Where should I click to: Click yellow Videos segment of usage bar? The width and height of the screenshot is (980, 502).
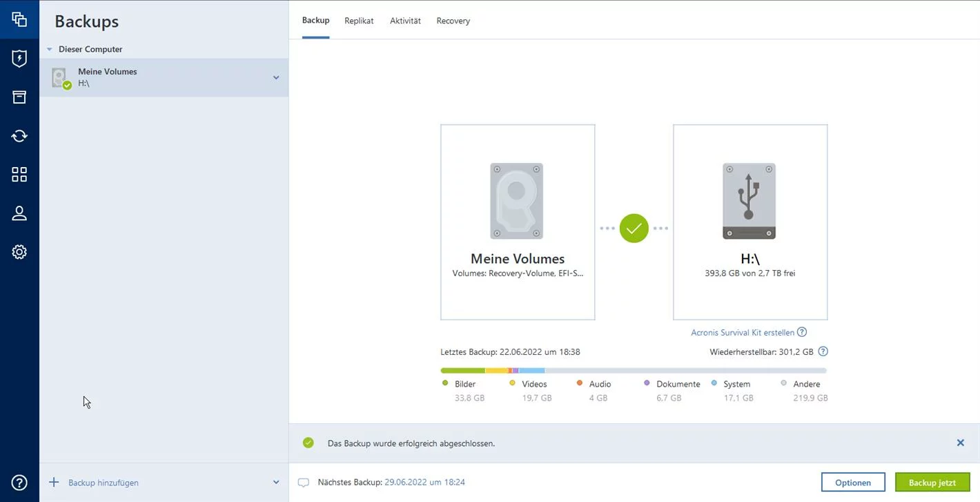[497, 371]
